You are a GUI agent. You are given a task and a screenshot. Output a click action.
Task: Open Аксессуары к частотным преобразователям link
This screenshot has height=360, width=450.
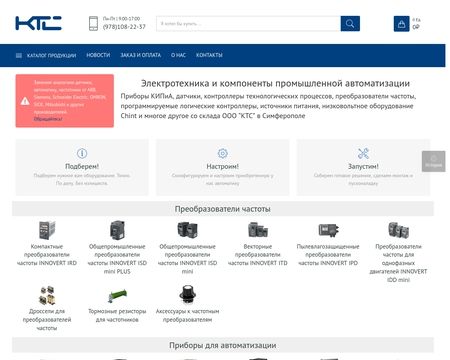pos(187,315)
